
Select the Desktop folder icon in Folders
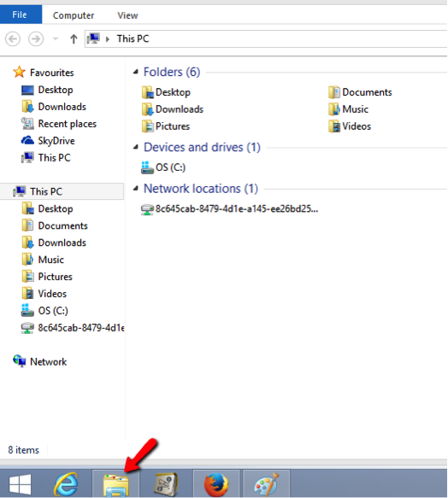click(148, 92)
